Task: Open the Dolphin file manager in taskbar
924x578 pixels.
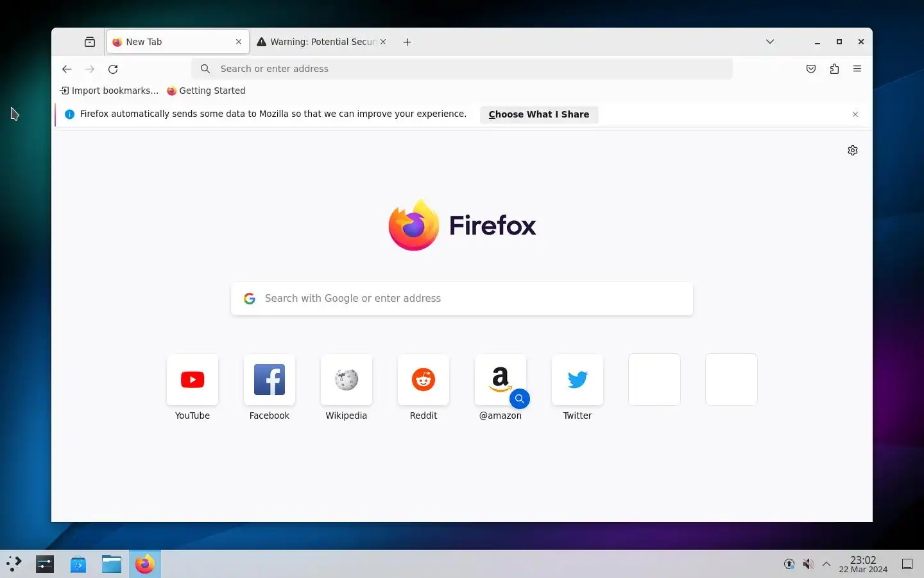Action: [x=112, y=564]
